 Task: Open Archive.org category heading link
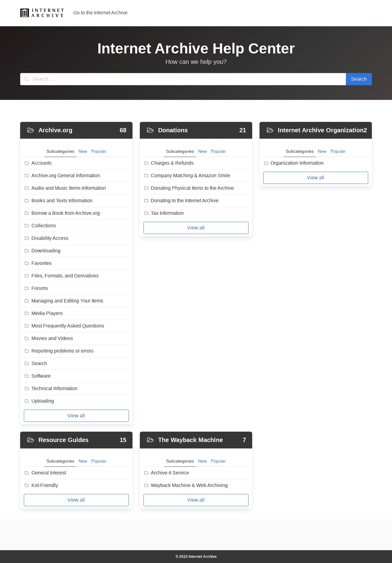point(55,130)
